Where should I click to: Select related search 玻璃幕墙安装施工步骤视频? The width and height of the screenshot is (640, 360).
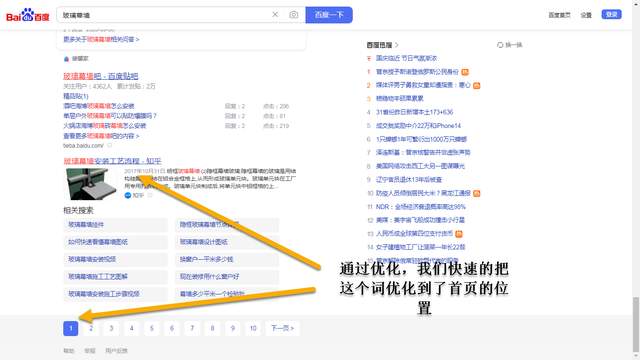(x=115, y=294)
